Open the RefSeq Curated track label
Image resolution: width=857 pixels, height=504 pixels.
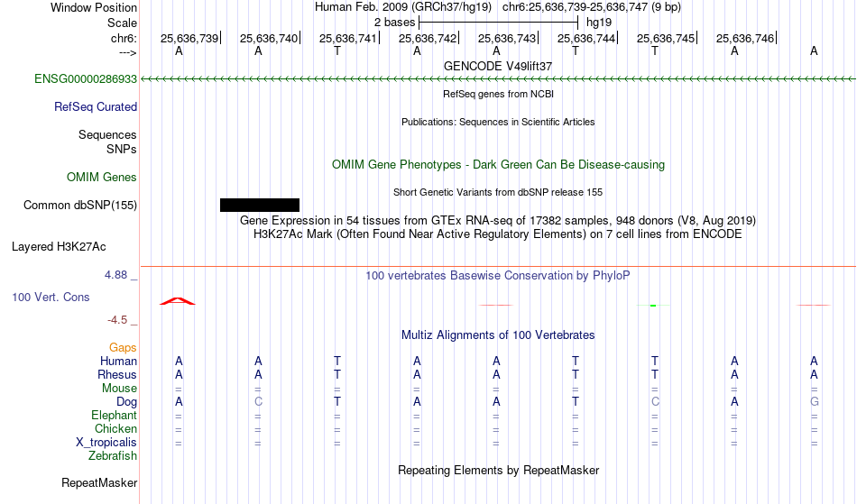[x=95, y=106]
